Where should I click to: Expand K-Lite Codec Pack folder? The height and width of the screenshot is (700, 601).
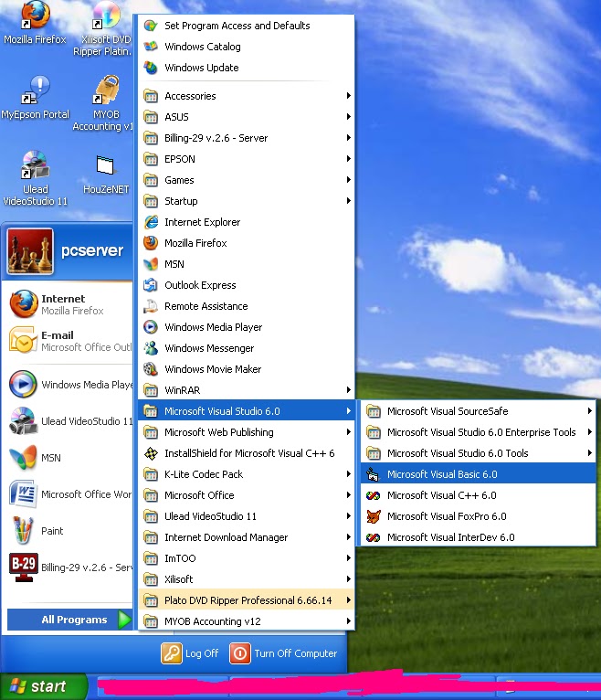click(x=247, y=474)
